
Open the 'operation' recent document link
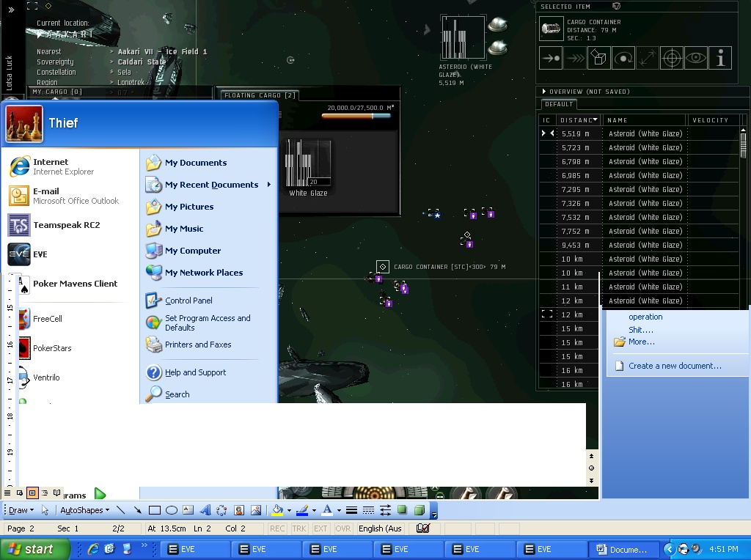coord(645,317)
